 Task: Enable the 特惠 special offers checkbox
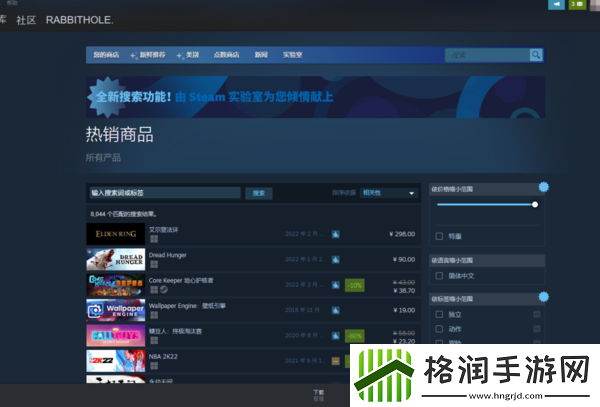pyautogui.click(x=439, y=236)
